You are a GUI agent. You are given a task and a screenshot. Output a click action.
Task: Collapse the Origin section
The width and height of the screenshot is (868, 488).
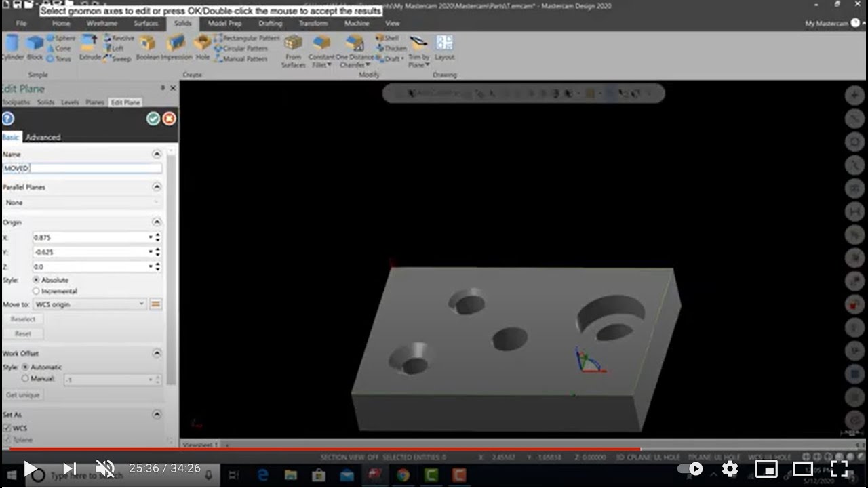click(x=157, y=222)
